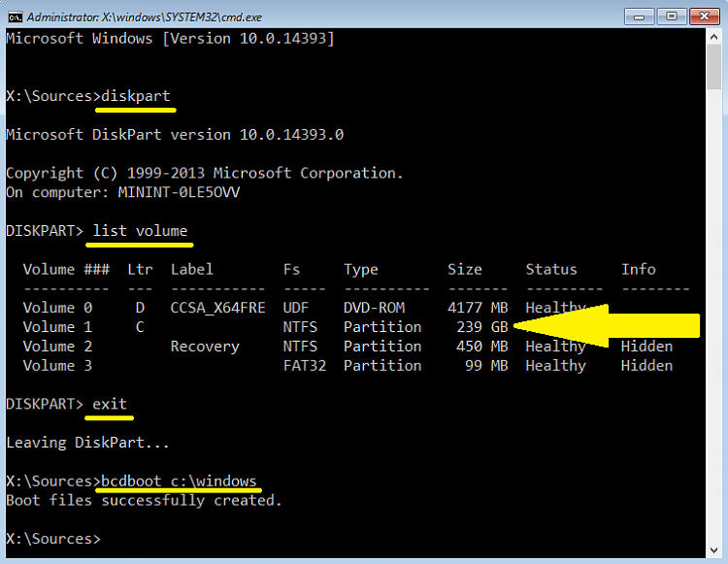Click 'Hidden' info of Volume 2

pos(646,347)
